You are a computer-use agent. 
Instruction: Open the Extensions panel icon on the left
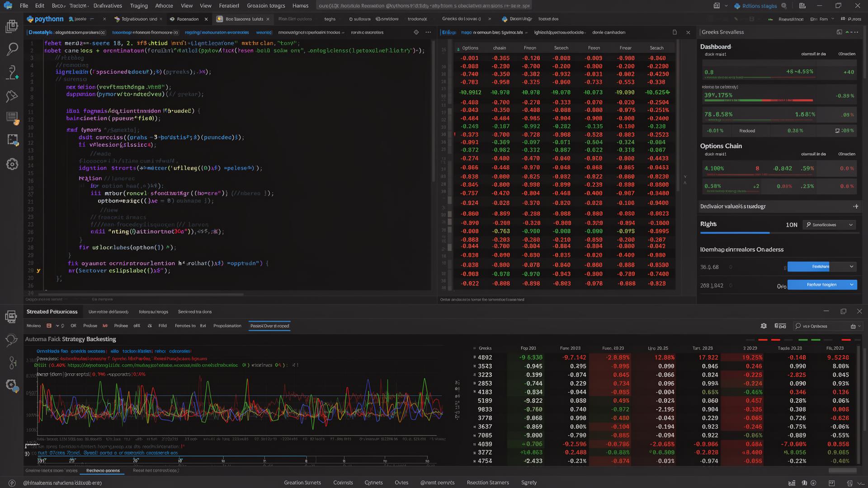12,140
